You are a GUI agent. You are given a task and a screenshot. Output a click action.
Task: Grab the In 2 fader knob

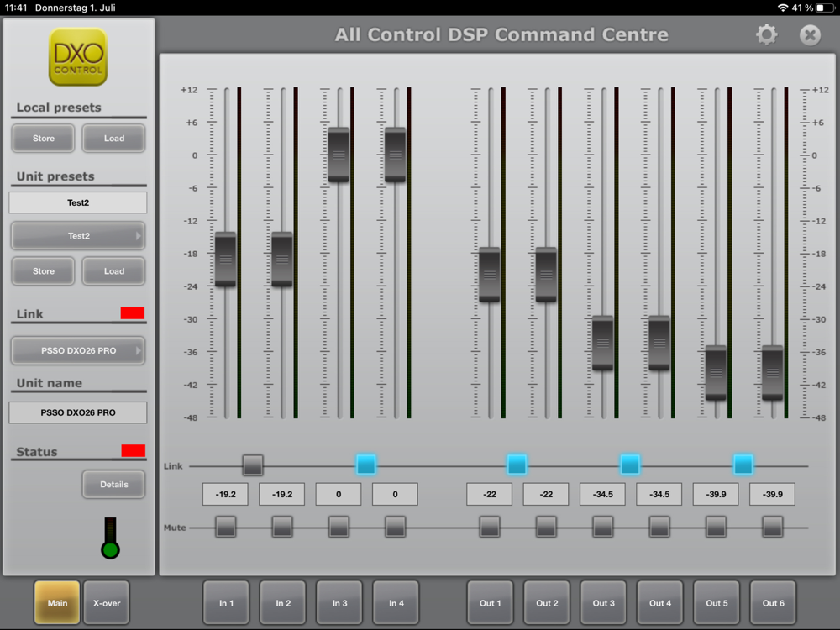click(x=282, y=260)
